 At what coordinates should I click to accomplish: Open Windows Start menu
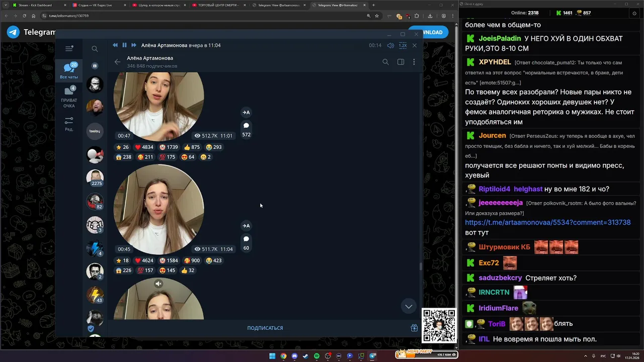coord(272,356)
